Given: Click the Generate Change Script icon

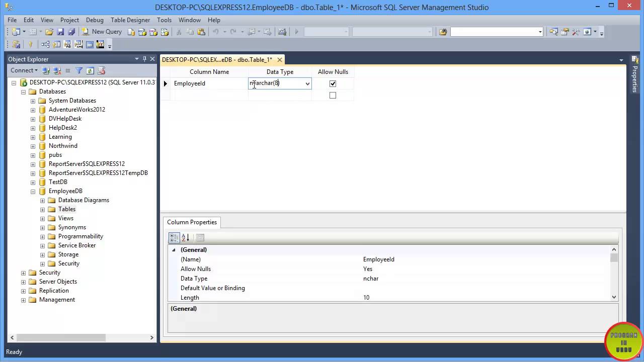Looking at the screenshot, I should (x=16, y=44).
